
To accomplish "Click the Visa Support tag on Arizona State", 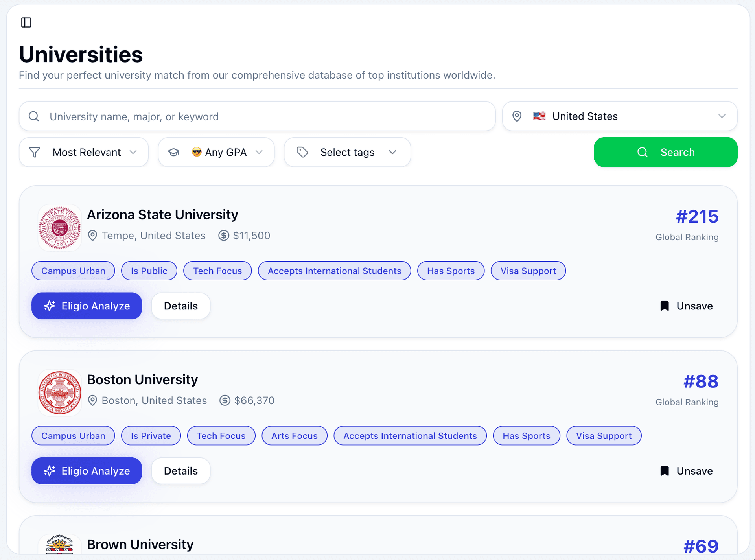I will pos(528,271).
